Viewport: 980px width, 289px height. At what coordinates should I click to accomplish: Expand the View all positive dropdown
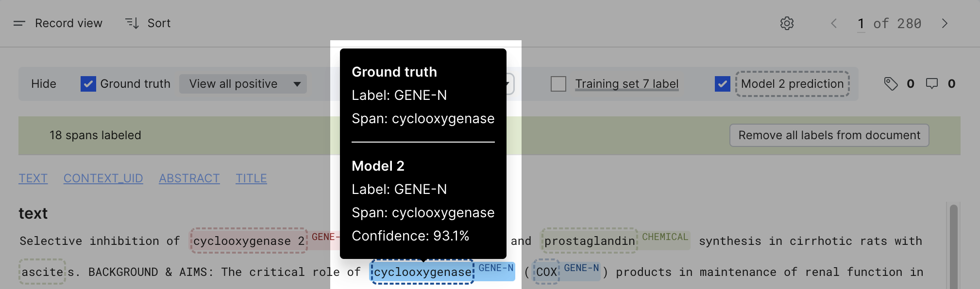point(243,84)
